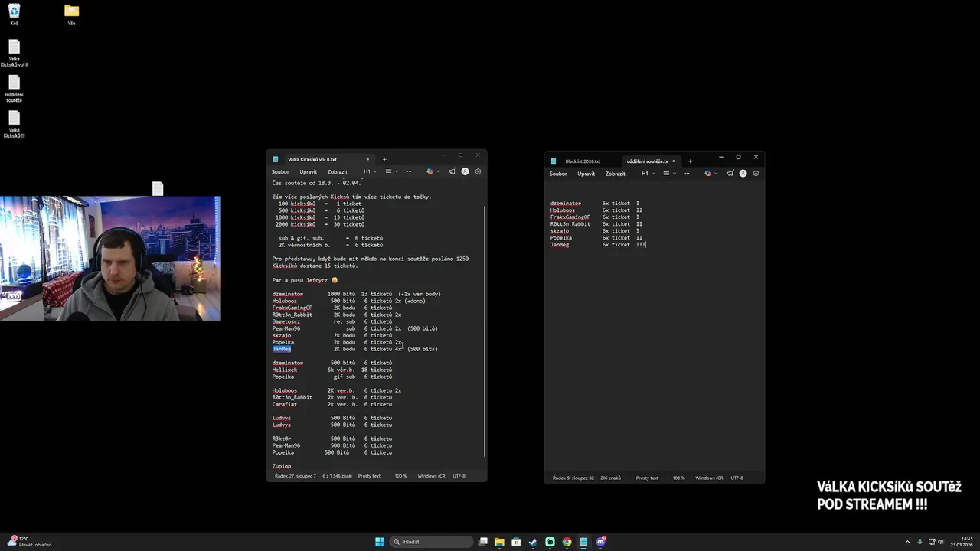Click 'Hellixek' row in Válka Kicksíků document
The image size is (980, 551).
click(x=332, y=370)
